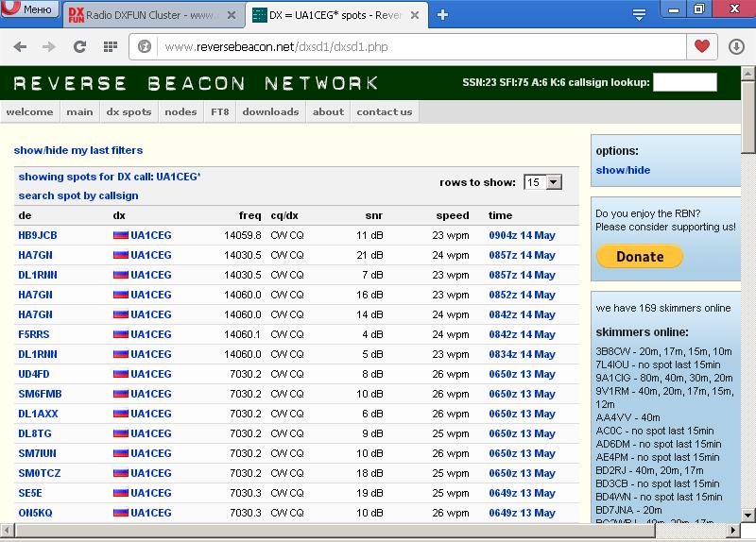Close the Radio DXFUN Cluster tab

point(232,15)
